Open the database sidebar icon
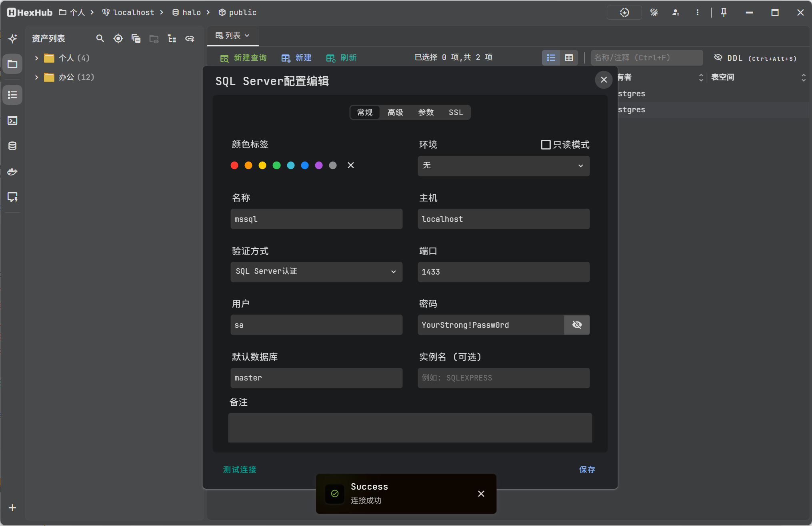 pyautogui.click(x=12, y=146)
